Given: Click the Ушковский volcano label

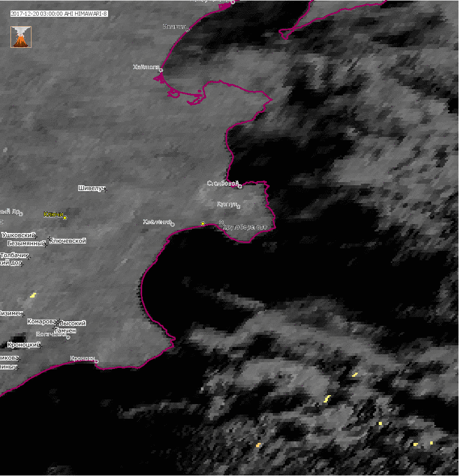Looking at the screenshot, I should [18, 235].
